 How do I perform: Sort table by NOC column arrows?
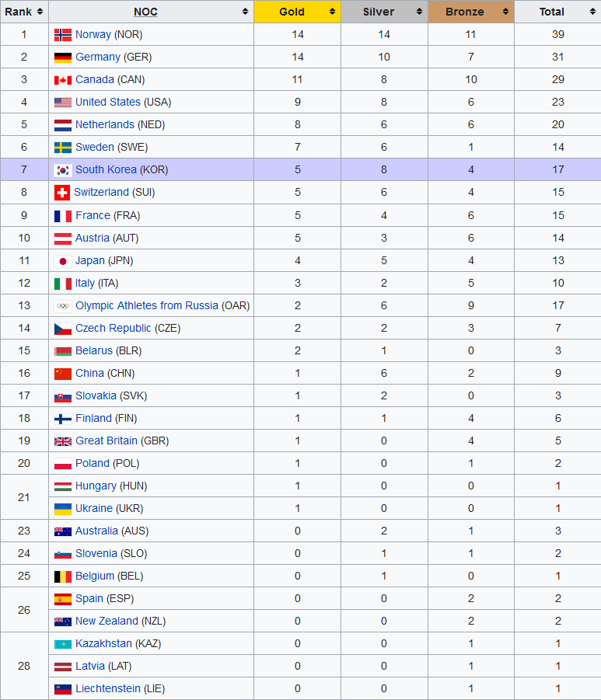[x=245, y=12]
